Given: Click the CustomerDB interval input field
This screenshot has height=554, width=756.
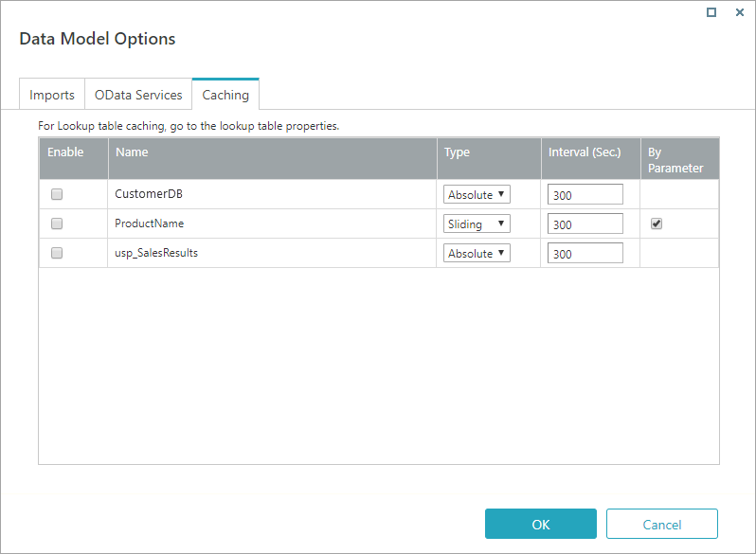Looking at the screenshot, I should [585, 194].
